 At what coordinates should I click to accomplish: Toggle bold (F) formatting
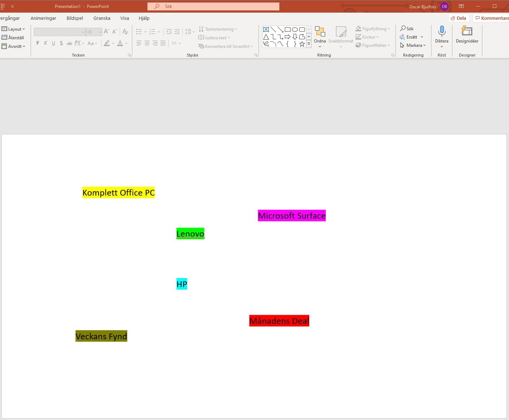[38, 43]
